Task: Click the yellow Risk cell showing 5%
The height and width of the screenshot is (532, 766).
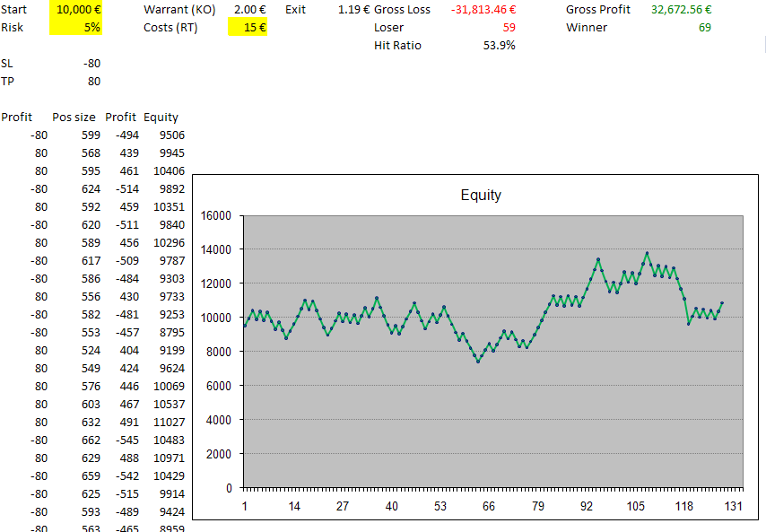Action: (78, 27)
